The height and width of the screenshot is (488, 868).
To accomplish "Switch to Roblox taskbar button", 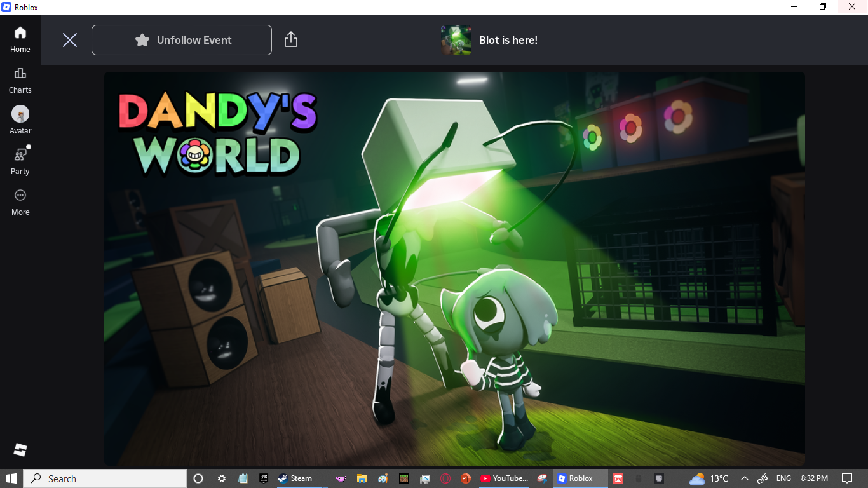I will click(580, 478).
